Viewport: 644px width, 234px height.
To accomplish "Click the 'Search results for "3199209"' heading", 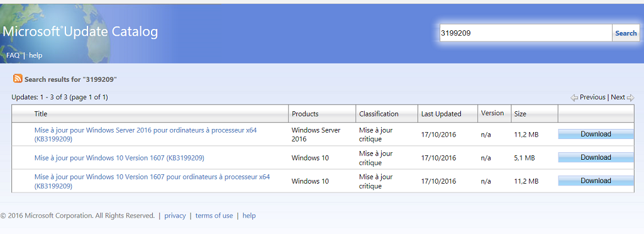I will (70, 79).
